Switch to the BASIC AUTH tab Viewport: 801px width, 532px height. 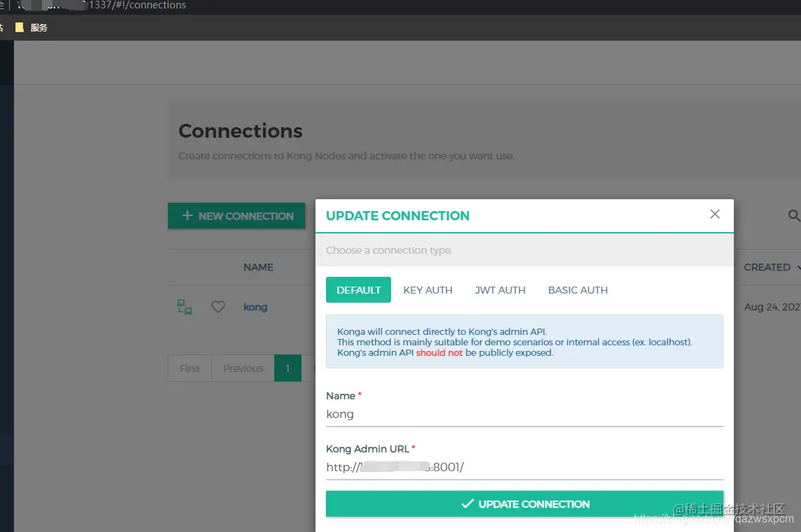(x=578, y=290)
